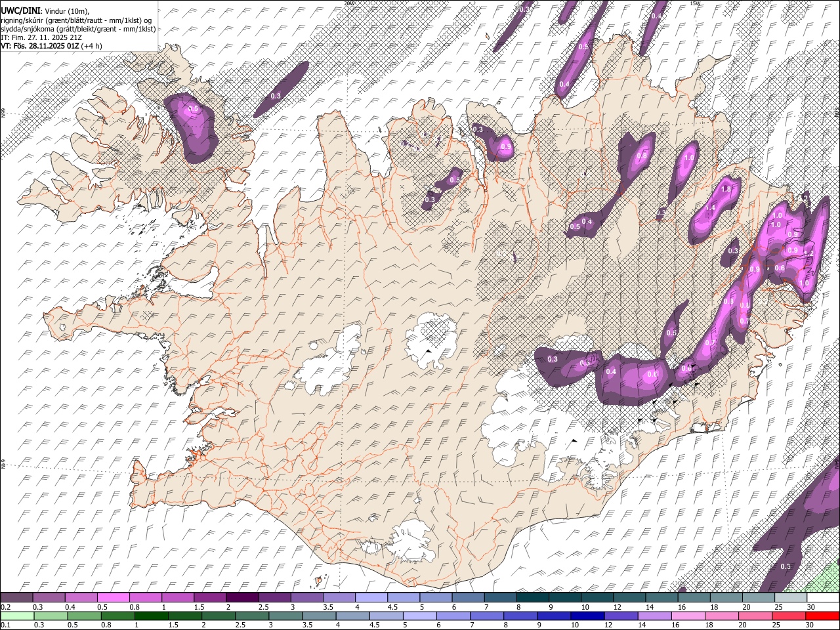Viewport: 840px width, 630px height.
Task: Click the bright red 30 swatch in the lower legend row
Action: (822, 616)
